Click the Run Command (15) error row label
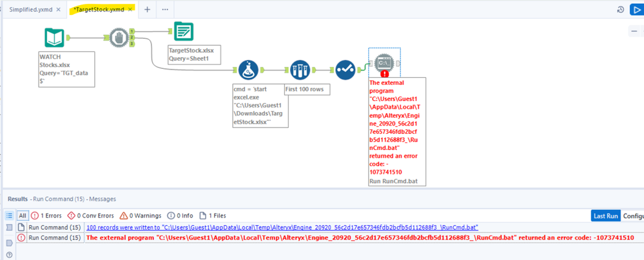644x260 pixels. 55,238
